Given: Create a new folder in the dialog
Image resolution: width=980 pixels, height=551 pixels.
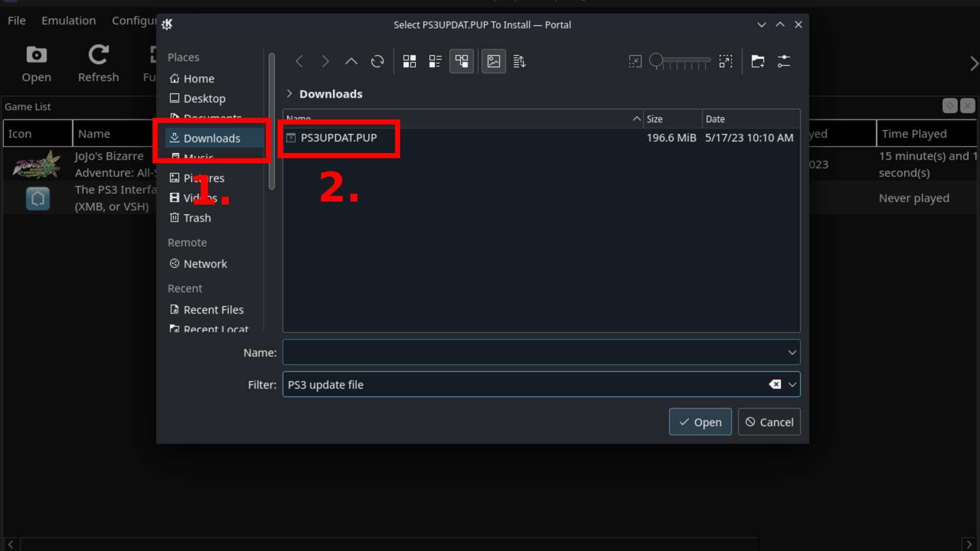Looking at the screenshot, I should (757, 61).
